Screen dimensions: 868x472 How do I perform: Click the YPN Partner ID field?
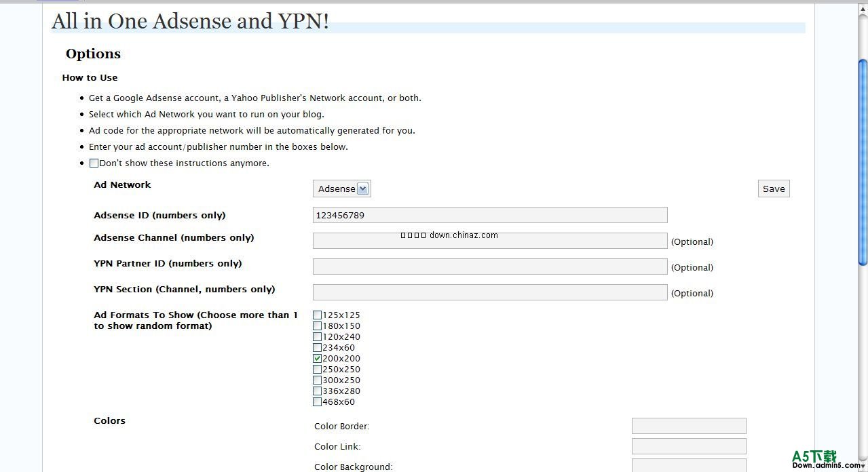tap(490, 267)
